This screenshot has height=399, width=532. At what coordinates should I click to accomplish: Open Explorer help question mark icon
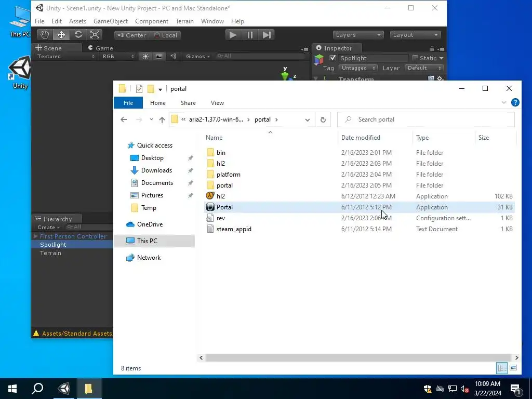click(515, 102)
